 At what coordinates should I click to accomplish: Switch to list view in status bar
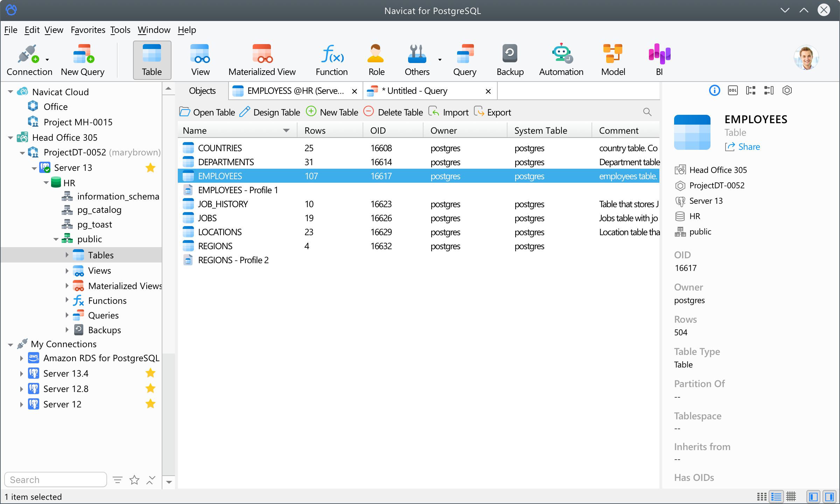coord(776,497)
